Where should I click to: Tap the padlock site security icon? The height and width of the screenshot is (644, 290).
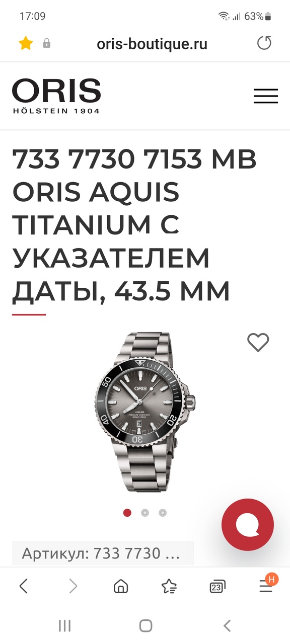47,43
